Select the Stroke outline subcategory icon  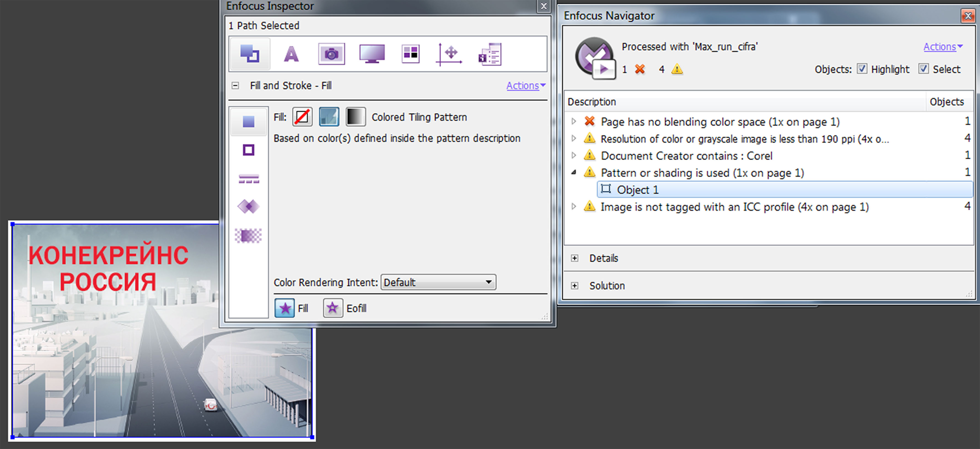tap(249, 150)
